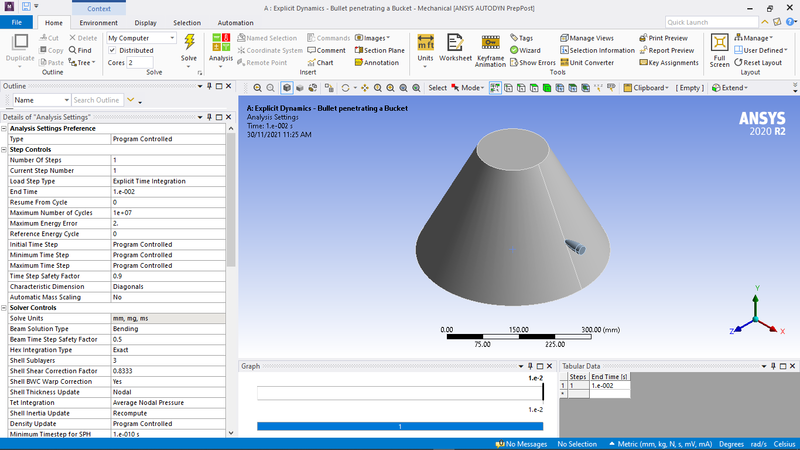Pin the Details panel

click(x=209, y=117)
